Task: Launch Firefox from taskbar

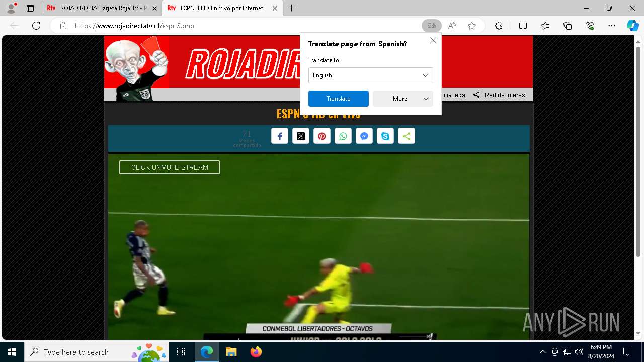Action: (x=256, y=352)
